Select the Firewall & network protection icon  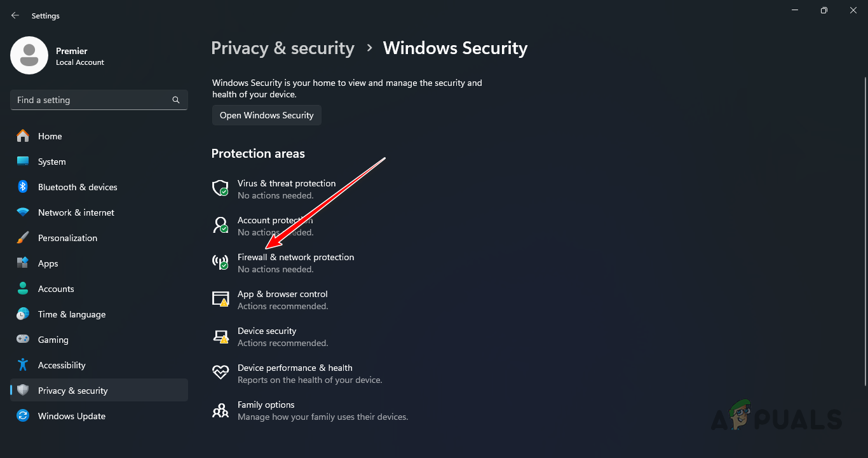click(220, 262)
